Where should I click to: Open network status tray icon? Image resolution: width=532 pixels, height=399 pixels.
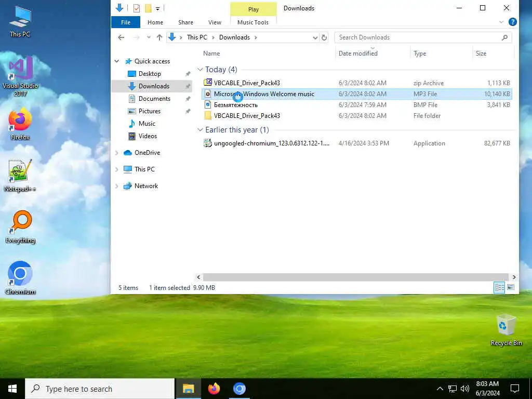pyautogui.click(x=453, y=389)
